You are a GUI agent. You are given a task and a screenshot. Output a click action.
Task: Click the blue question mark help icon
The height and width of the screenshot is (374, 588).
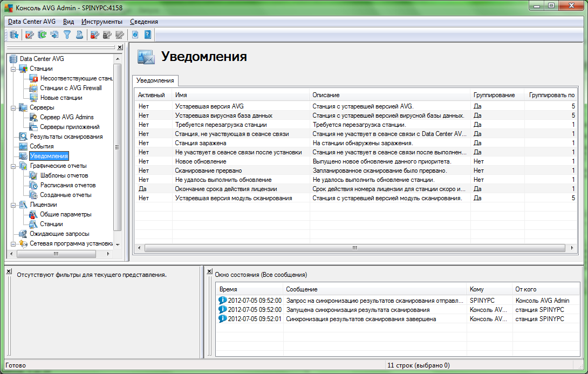[147, 35]
